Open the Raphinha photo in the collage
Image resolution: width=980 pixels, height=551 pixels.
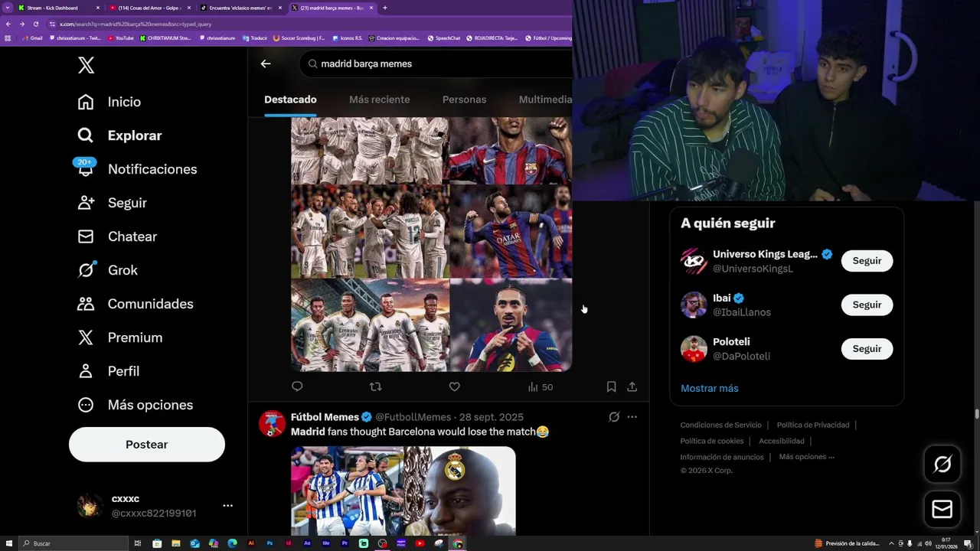[x=511, y=325]
